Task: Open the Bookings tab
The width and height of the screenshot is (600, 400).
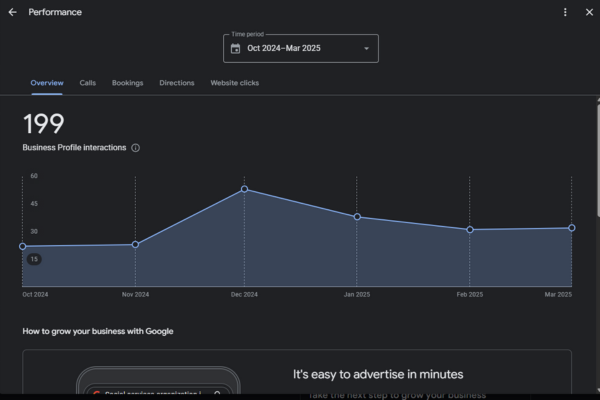Action: [x=127, y=83]
